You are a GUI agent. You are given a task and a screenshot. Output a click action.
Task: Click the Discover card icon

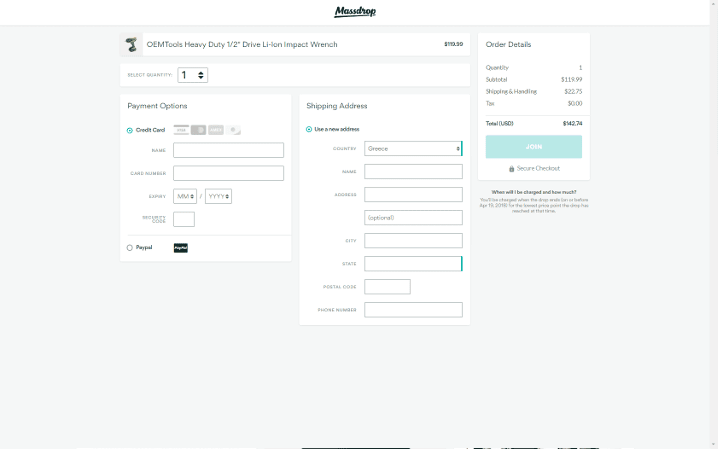pyautogui.click(x=233, y=130)
